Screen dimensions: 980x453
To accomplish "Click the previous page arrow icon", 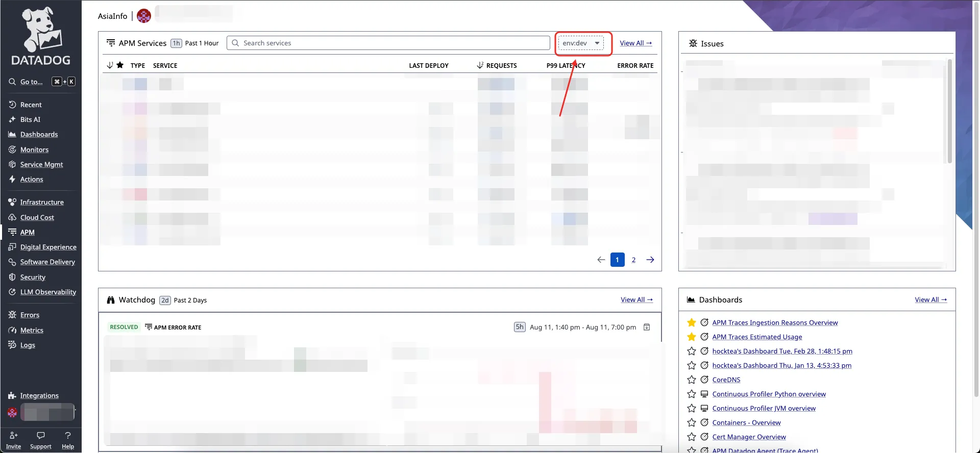I will (601, 260).
